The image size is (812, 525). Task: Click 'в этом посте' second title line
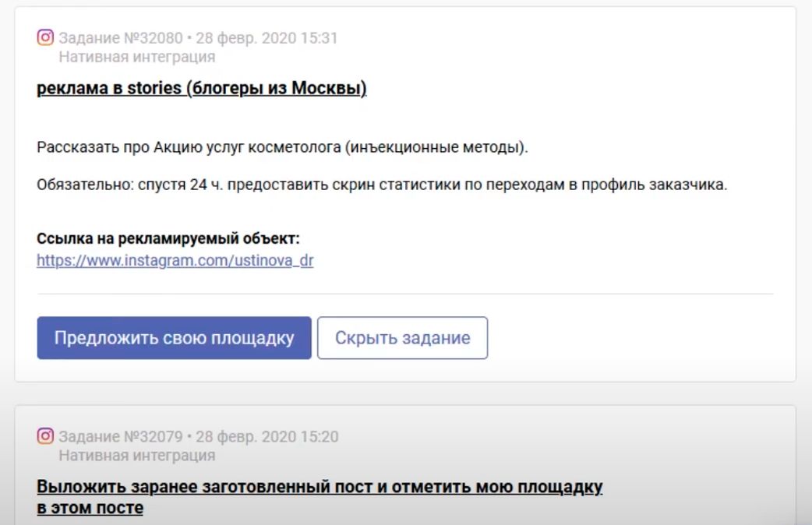90,508
